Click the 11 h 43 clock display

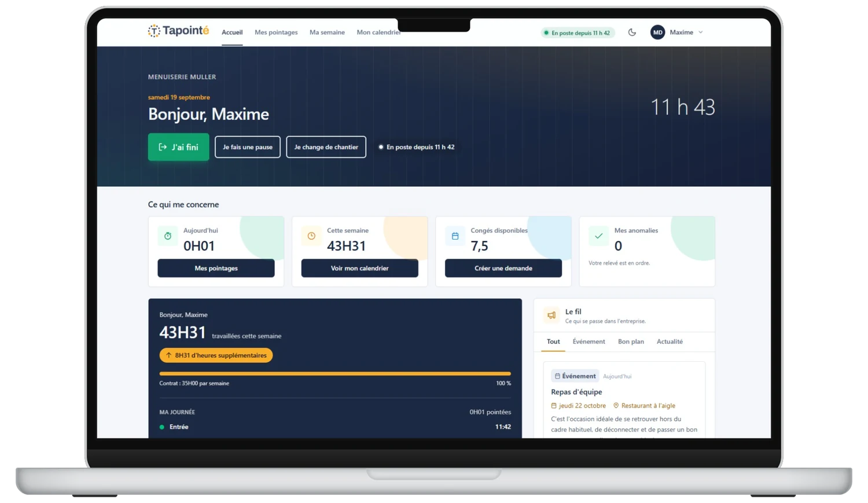pos(683,107)
